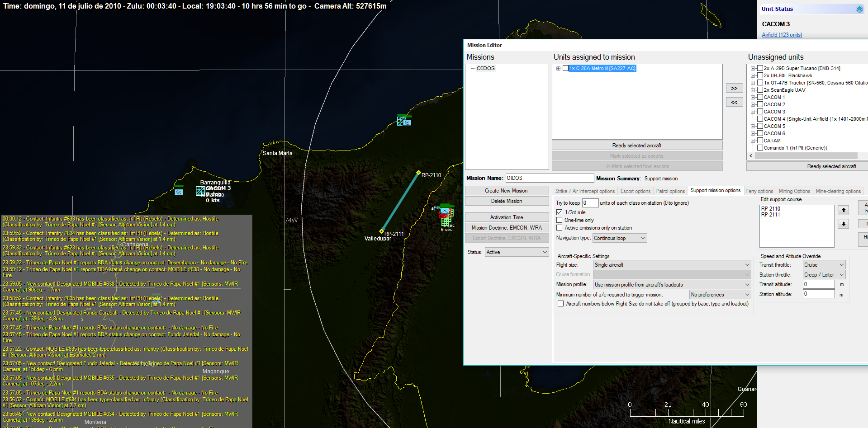This screenshot has height=428, width=868.
Task: Select the CACOM 2 tree row
Action: [774, 104]
